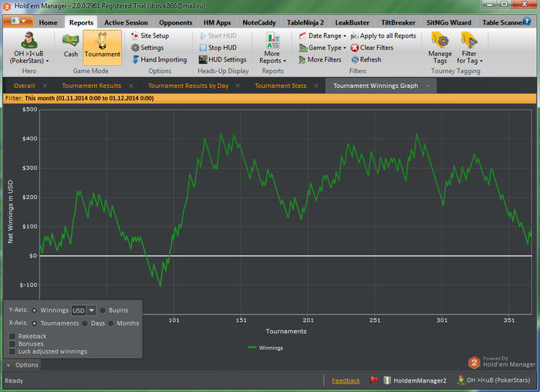This screenshot has height=392, width=540.
Task: Open the TiltBreaker tab
Action: click(x=398, y=22)
